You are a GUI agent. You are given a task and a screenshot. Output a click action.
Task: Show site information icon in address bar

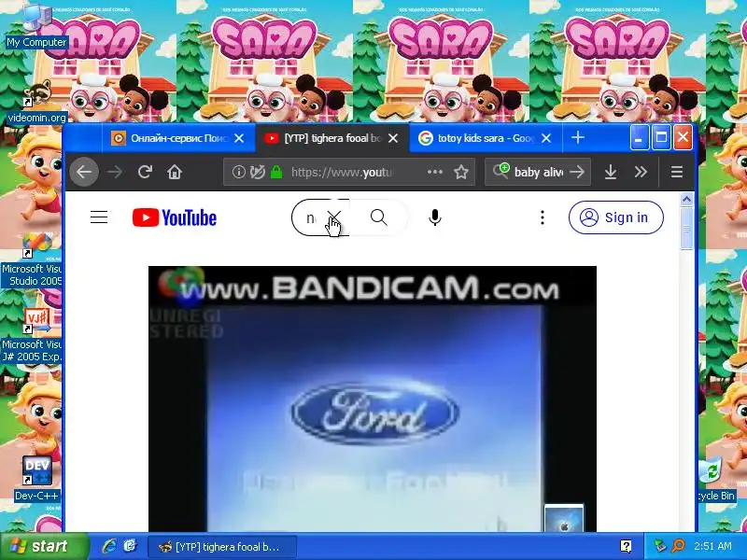[239, 172]
